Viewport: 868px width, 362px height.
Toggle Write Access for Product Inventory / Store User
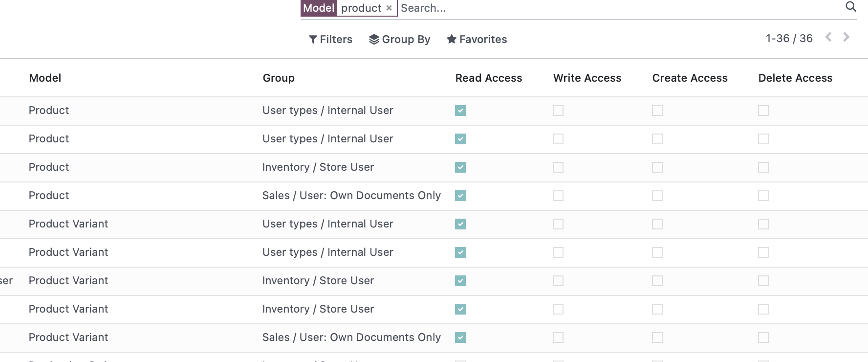coord(558,167)
